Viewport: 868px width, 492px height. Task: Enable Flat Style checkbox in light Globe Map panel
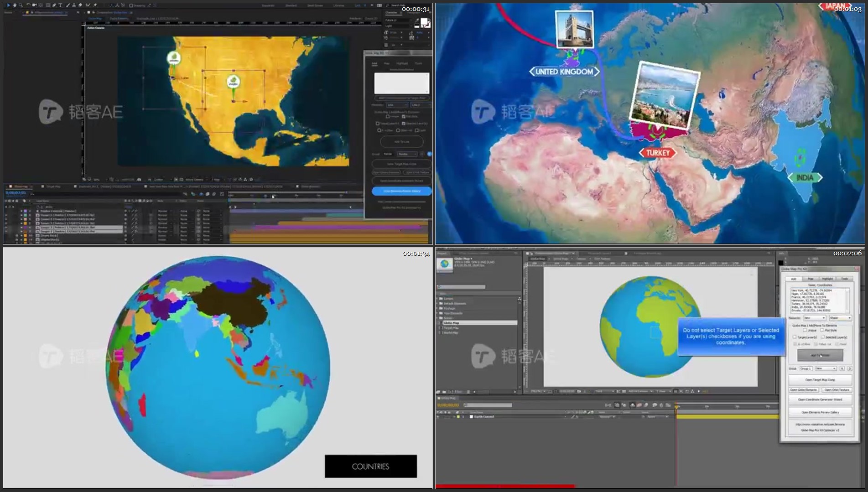[822, 331]
